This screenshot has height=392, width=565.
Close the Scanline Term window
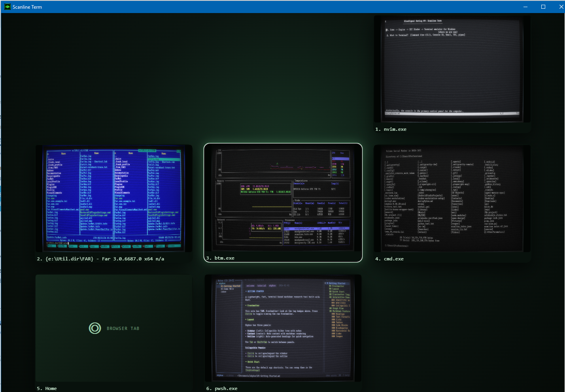[x=561, y=7]
